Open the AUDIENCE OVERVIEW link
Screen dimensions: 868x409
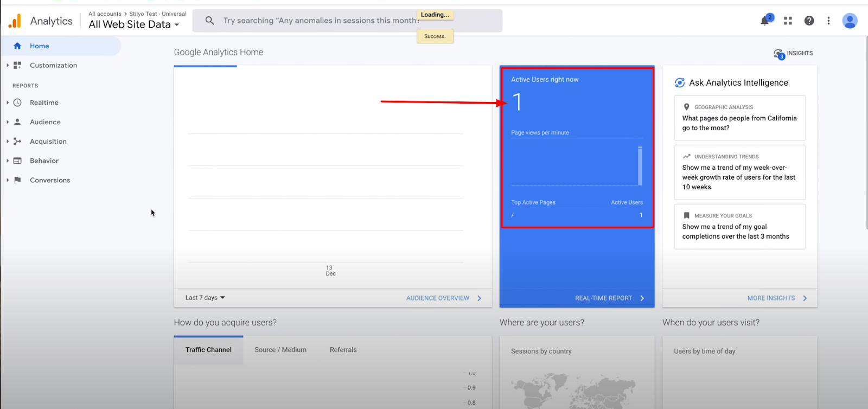tap(438, 298)
